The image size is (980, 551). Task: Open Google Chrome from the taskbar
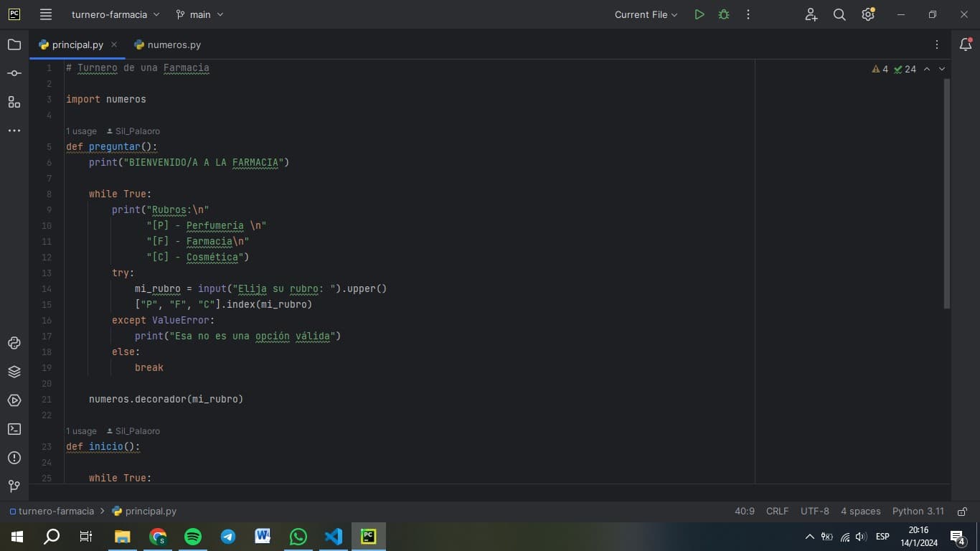click(x=158, y=537)
